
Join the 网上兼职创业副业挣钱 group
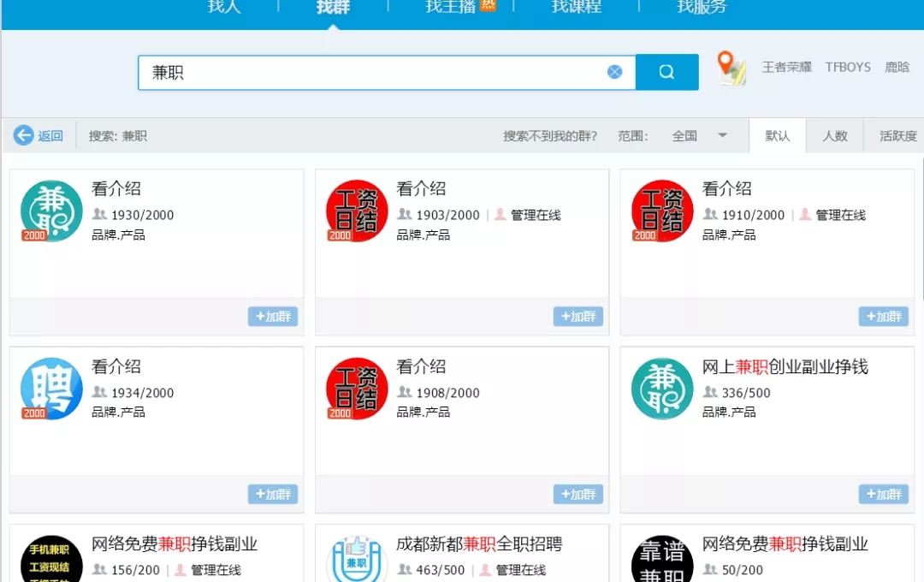(x=883, y=494)
